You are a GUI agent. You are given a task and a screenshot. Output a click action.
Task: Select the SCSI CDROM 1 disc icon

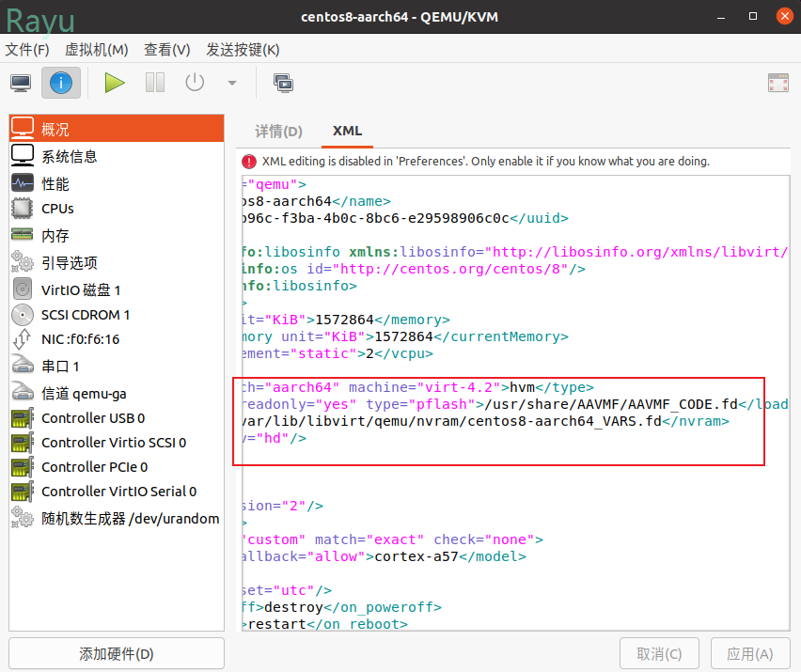(x=23, y=315)
